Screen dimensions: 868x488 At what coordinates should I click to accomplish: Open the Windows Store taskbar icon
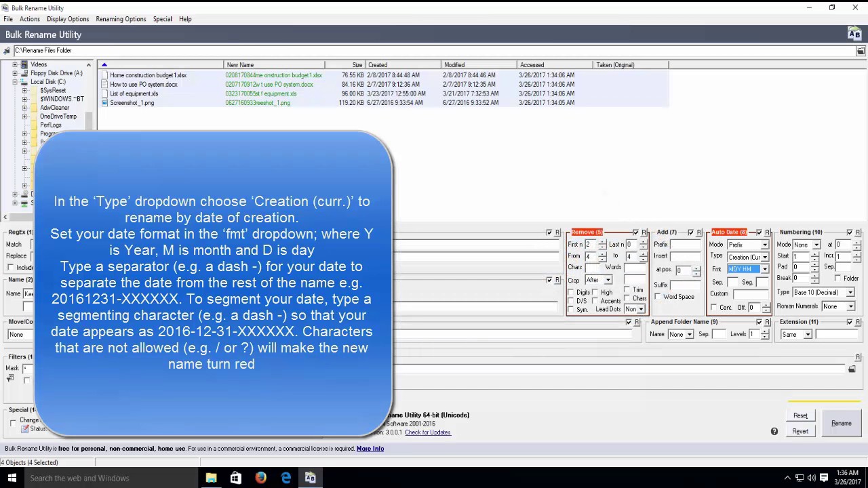[x=235, y=478]
